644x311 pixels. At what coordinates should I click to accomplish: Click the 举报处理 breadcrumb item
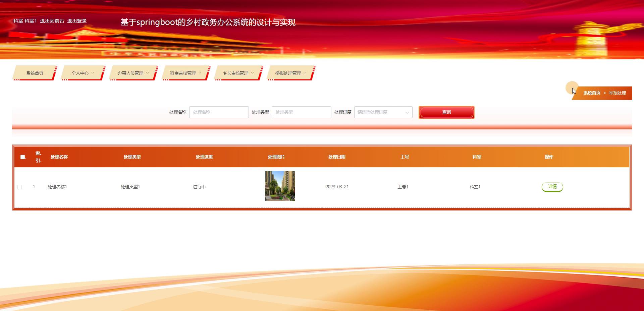[x=617, y=93]
